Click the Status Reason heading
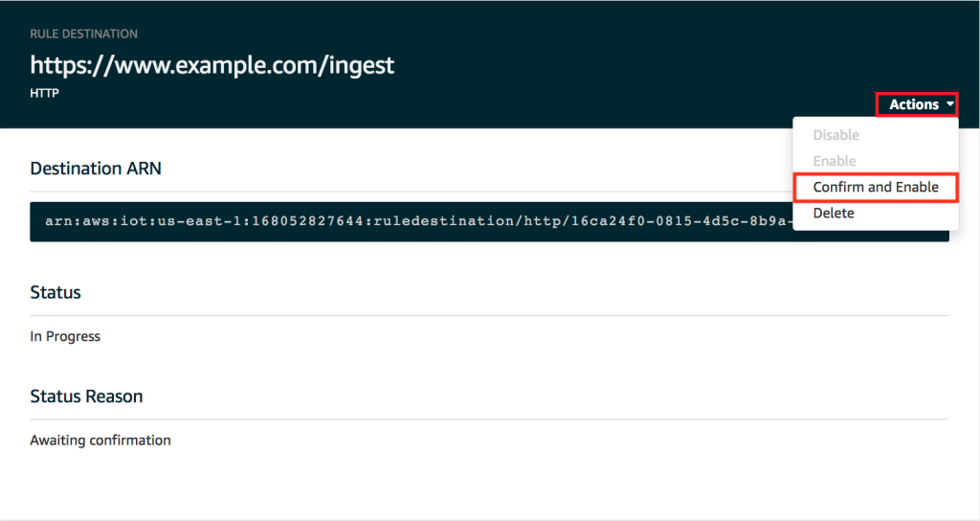 coord(86,396)
